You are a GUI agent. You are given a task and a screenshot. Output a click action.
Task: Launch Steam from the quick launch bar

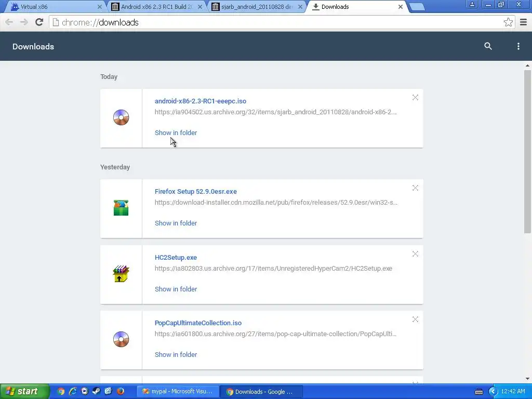pyautogui.click(x=96, y=391)
